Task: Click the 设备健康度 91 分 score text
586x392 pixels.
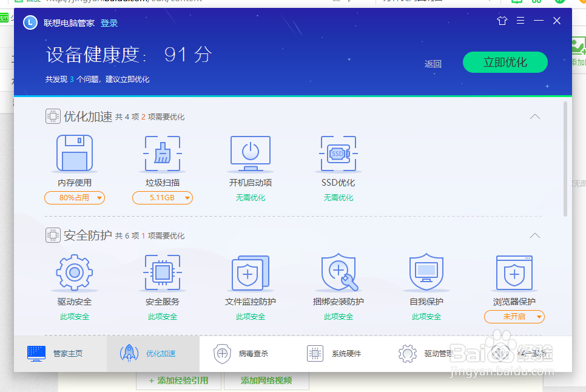Action: [129, 55]
